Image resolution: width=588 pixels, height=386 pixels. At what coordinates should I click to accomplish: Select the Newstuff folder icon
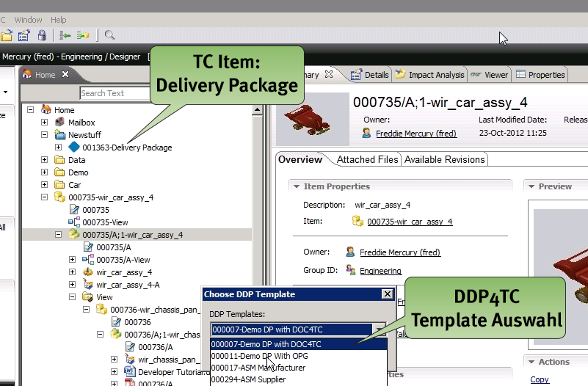point(59,134)
